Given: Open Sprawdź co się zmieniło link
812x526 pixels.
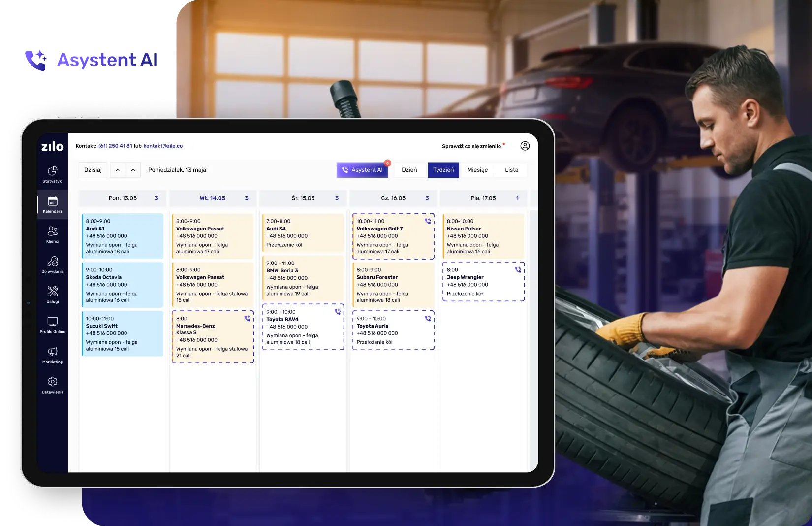Looking at the screenshot, I should click(x=471, y=146).
